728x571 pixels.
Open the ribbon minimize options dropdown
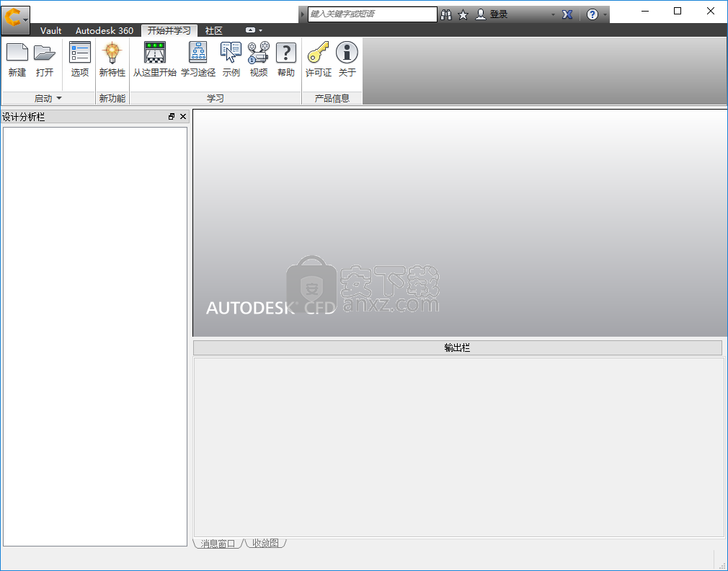point(260,30)
